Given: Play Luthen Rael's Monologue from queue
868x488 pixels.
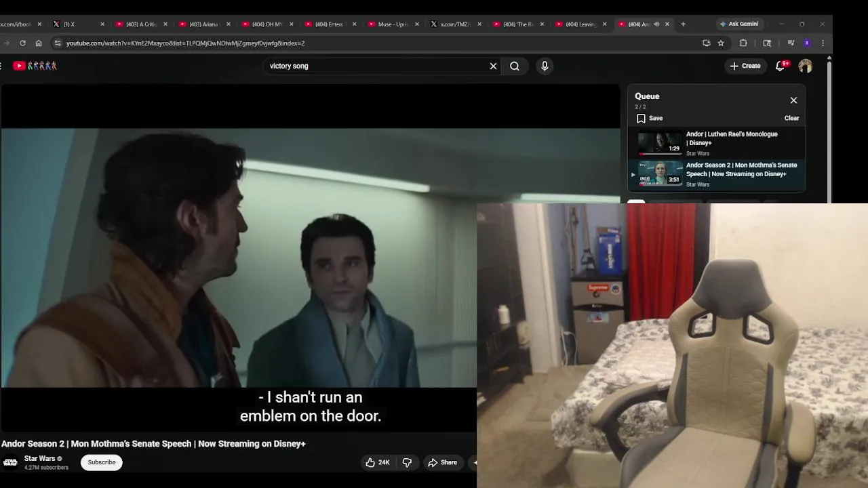Looking at the screenshot, I should (716, 143).
